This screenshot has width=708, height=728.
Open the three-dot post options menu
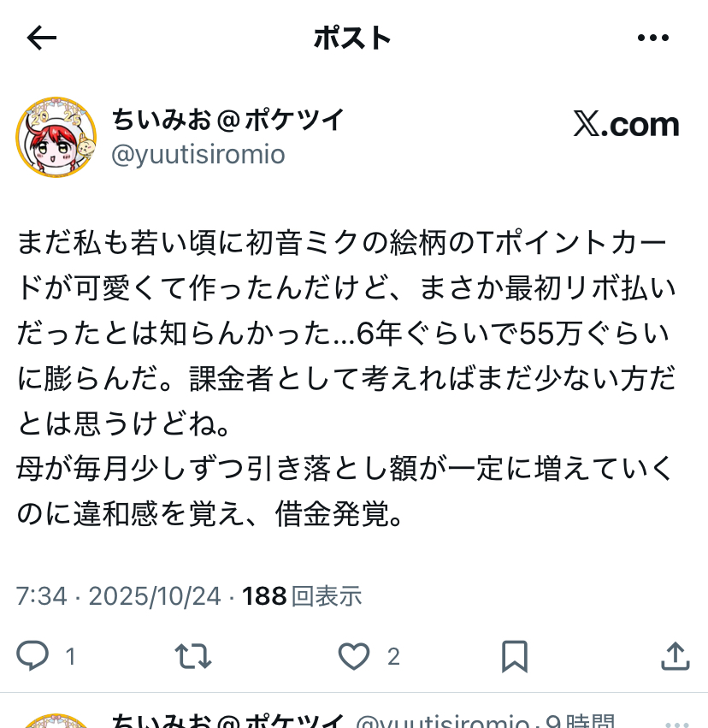point(652,38)
